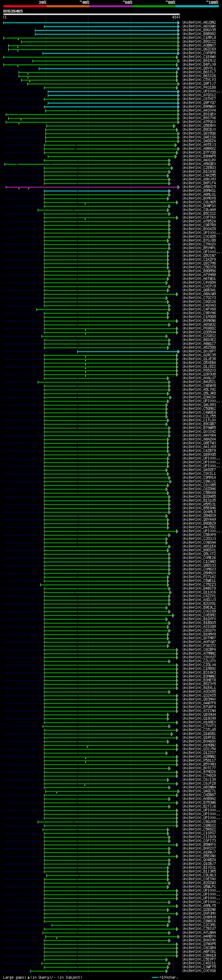Click the UniRef100_C5YLV3 label
This screenshot has width=222, height=980.
click(x=199, y=80)
